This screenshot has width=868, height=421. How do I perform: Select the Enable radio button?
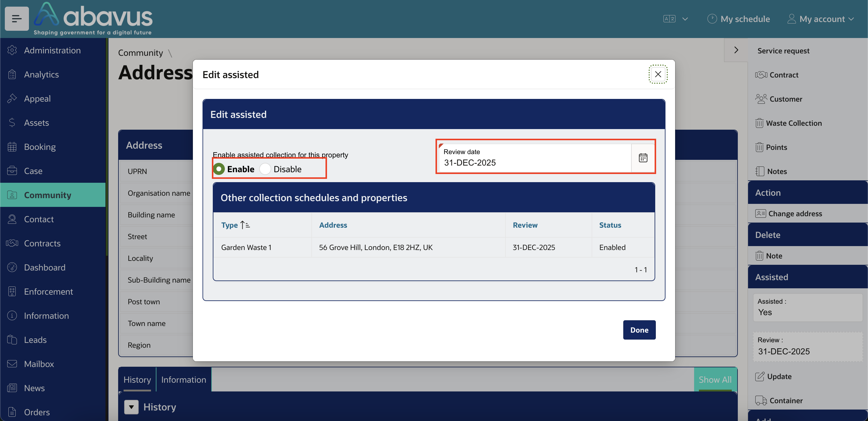coord(219,169)
